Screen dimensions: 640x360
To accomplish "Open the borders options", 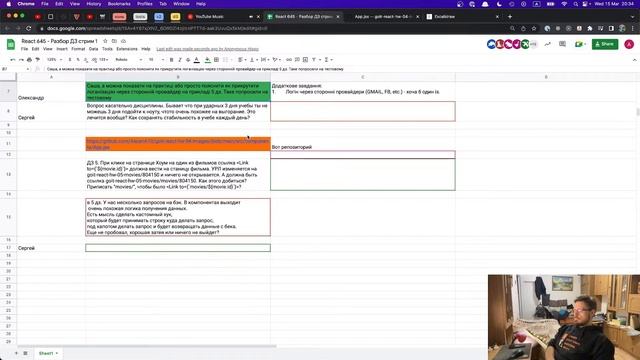I will [216, 60].
